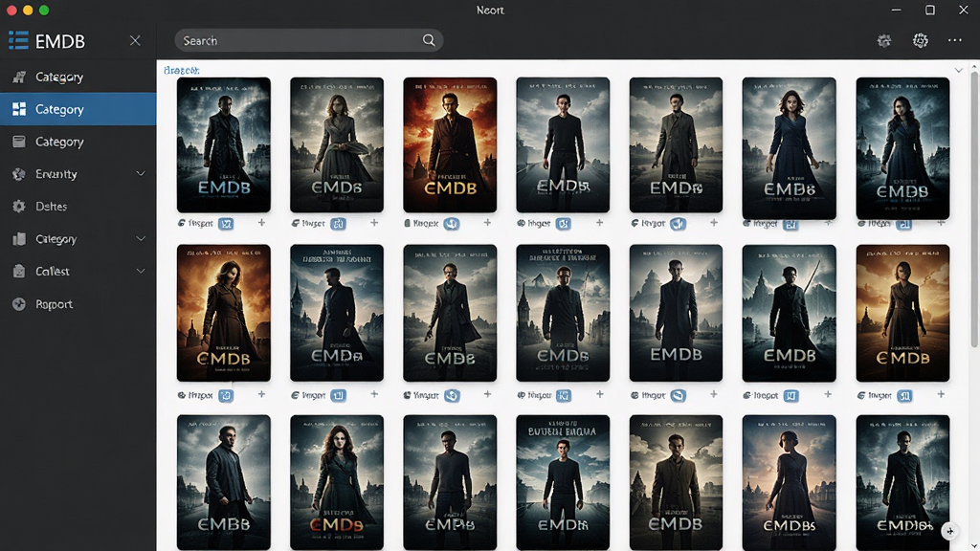This screenshot has height=551, width=980.
Task: Click the round plus button at the content's bottom right
Action: coord(949,531)
